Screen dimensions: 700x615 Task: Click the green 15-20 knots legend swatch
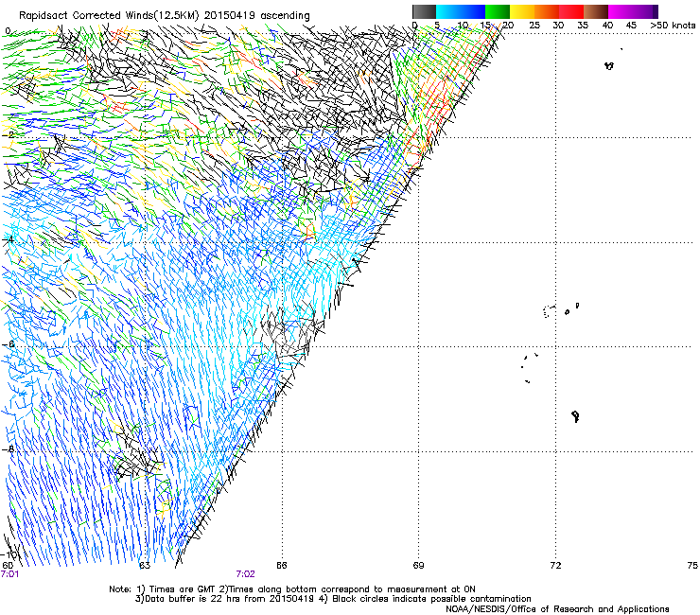[x=498, y=11]
